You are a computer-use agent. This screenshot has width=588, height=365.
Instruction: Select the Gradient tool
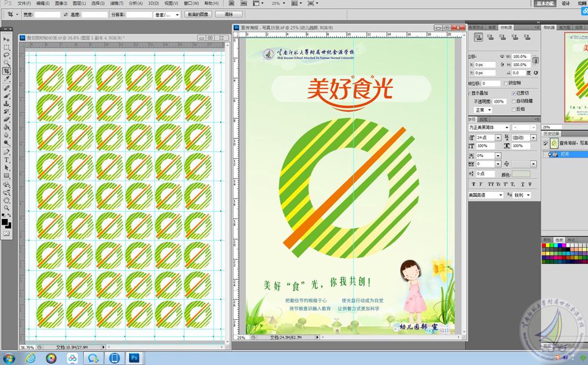tap(7, 126)
